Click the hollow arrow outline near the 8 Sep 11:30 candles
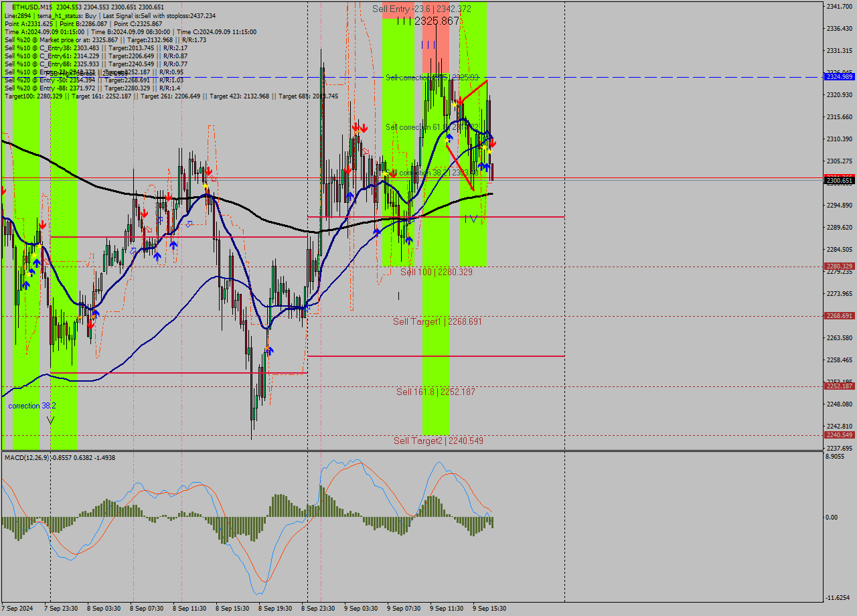The image size is (857, 616). pyautogui.click(x=189, y=224)
